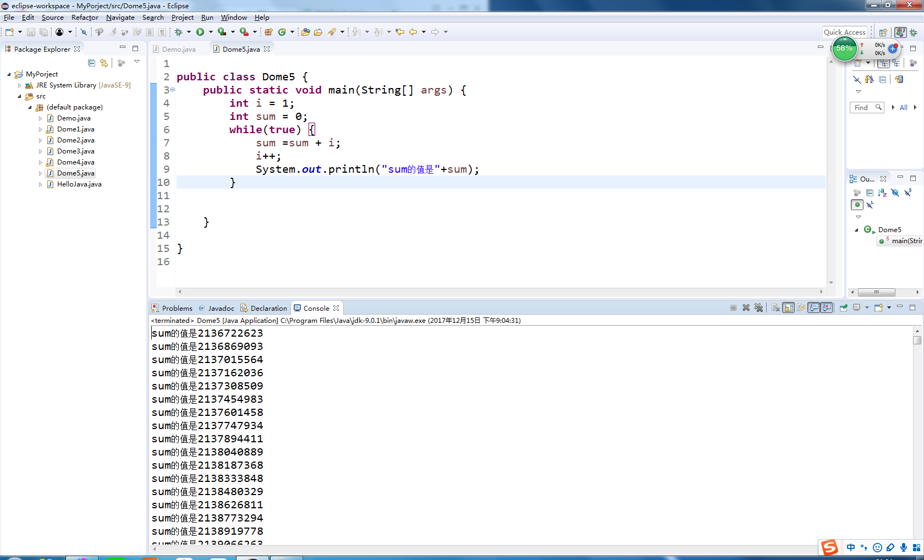Screen dimensions: 924x560
Task: Open the Project menu
Action: 183,18
